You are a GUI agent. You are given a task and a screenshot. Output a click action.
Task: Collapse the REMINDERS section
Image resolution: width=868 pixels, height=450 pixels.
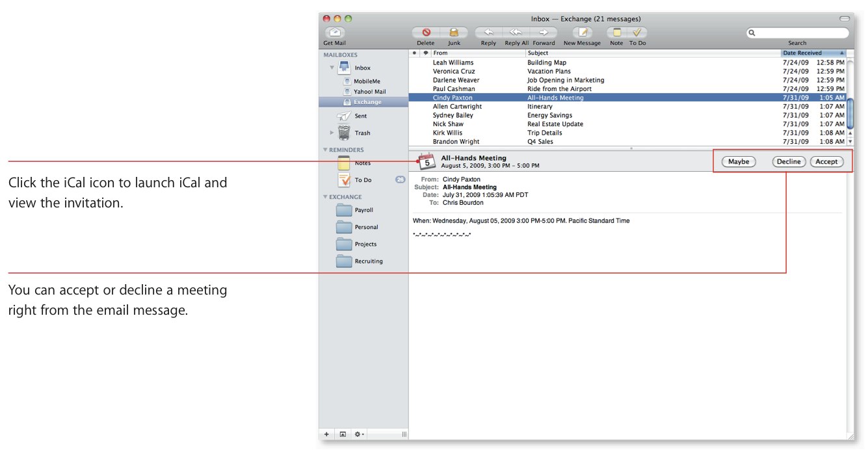[x=326, y=150]
